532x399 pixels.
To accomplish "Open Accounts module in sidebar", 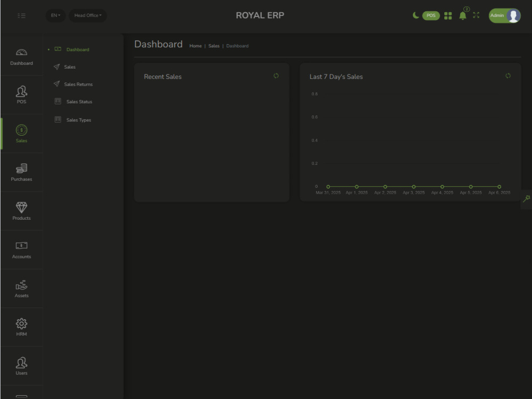I will 21,250.
